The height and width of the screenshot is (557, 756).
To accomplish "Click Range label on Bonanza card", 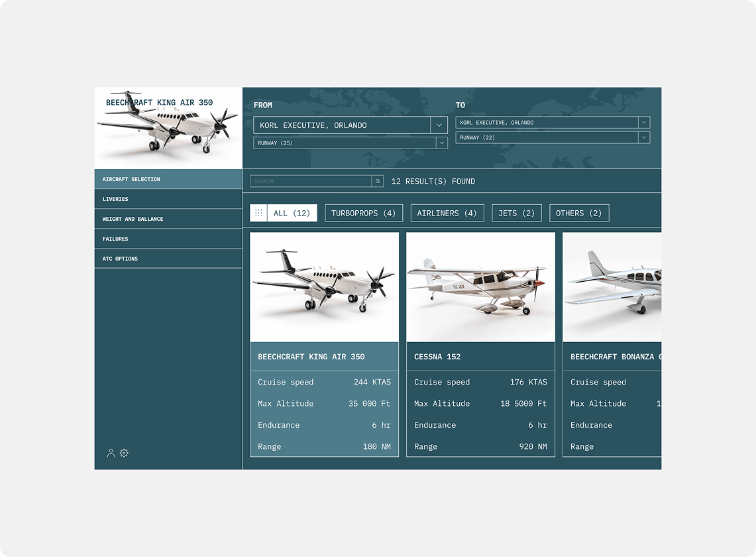I will point(582,446).
